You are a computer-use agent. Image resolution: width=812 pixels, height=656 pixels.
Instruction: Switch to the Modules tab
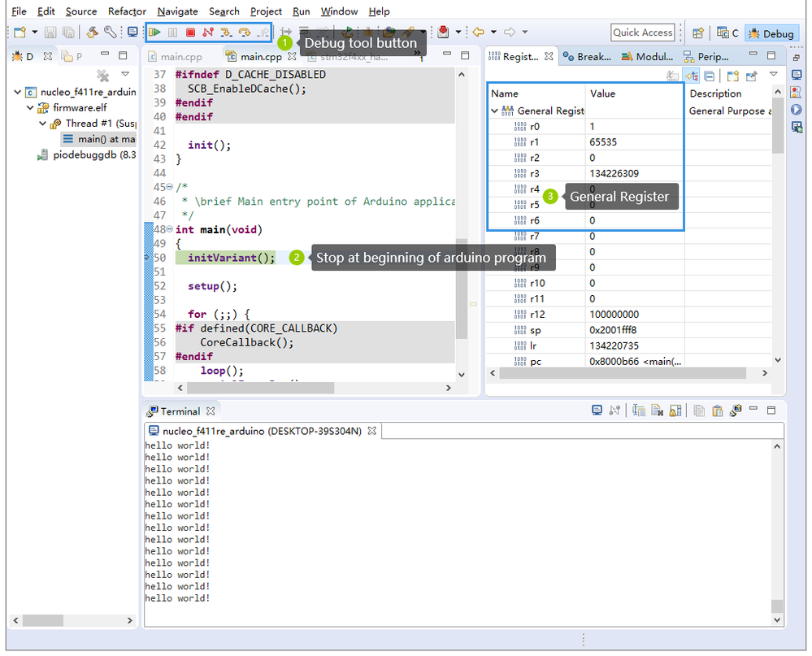click(x=647, y=56)
